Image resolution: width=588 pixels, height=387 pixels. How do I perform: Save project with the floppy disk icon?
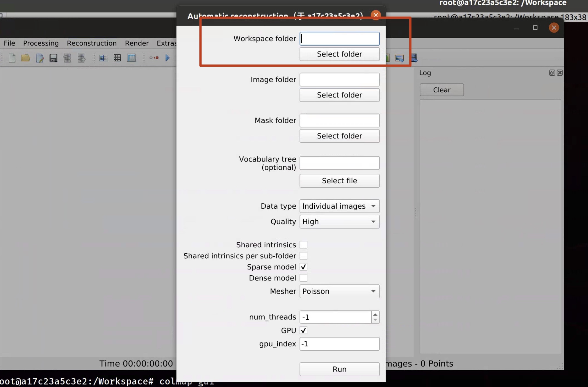pos(53,58)
